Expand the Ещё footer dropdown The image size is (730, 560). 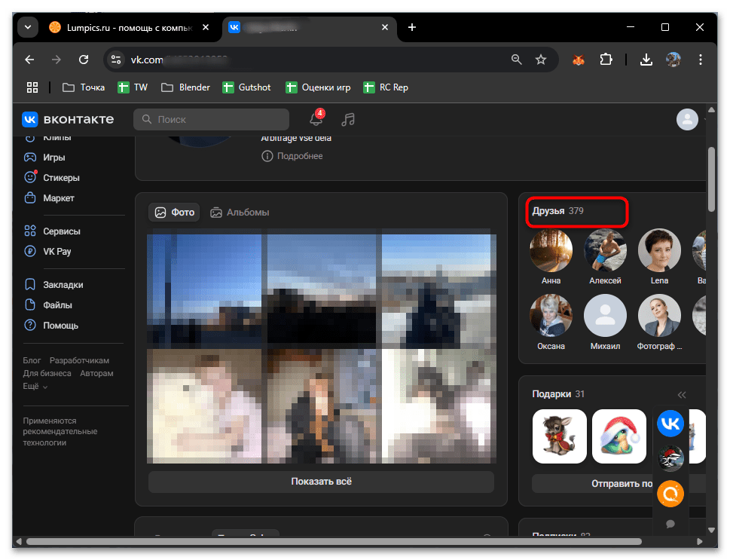point(35,386)
